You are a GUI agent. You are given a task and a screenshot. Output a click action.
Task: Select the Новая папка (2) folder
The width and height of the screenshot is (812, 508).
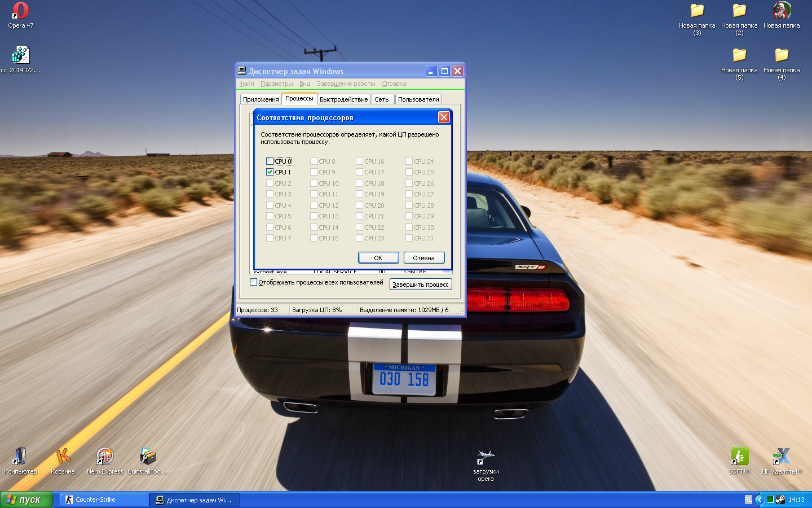[739, 19]
